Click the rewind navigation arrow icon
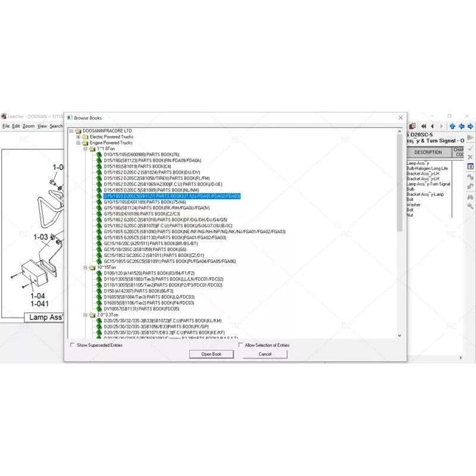This screenshot has width=476, height=476. pos(424,126)
